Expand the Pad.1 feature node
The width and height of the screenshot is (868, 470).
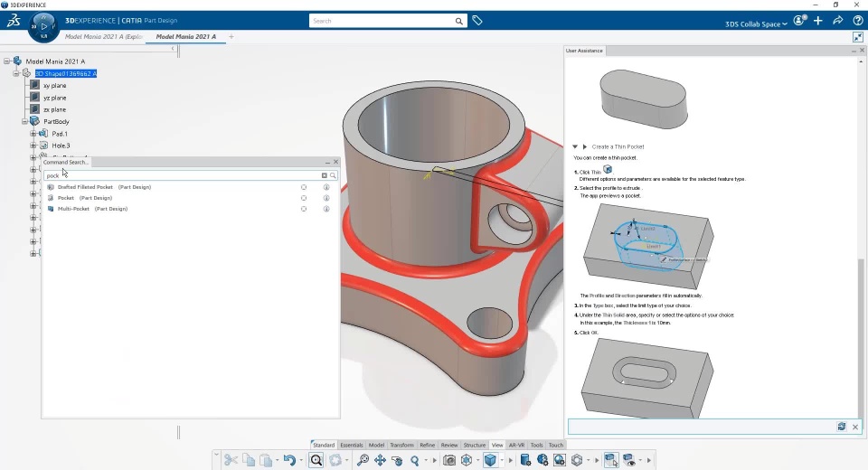(33, 134)
